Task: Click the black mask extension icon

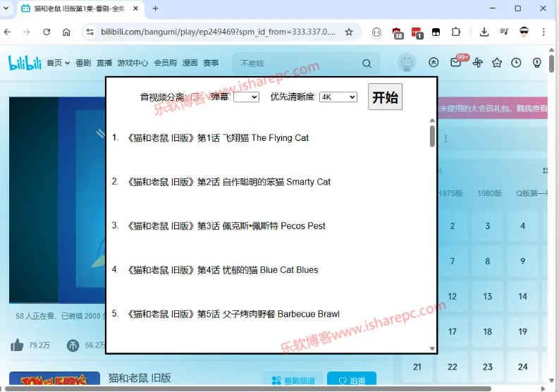Action: (436, 32)
